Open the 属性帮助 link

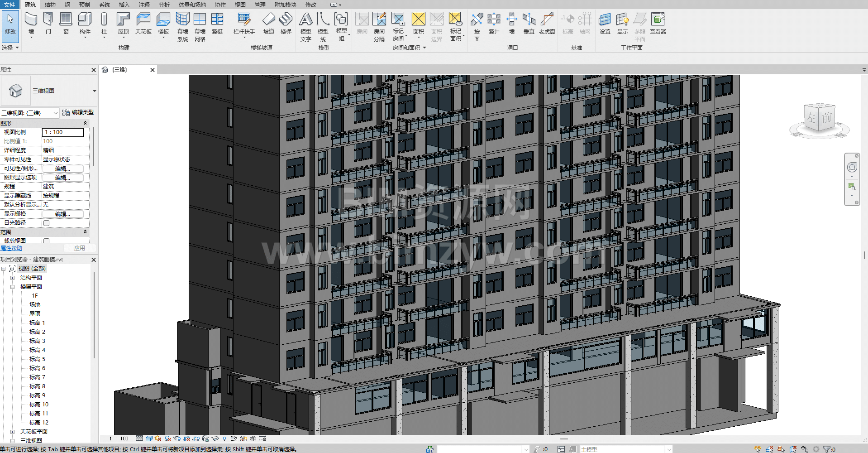(x=11, y=248)
